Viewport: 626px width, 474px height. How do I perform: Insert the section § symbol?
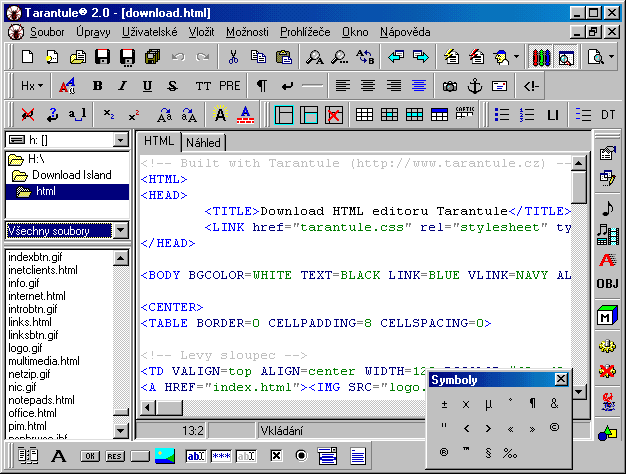tap(488, 453)
